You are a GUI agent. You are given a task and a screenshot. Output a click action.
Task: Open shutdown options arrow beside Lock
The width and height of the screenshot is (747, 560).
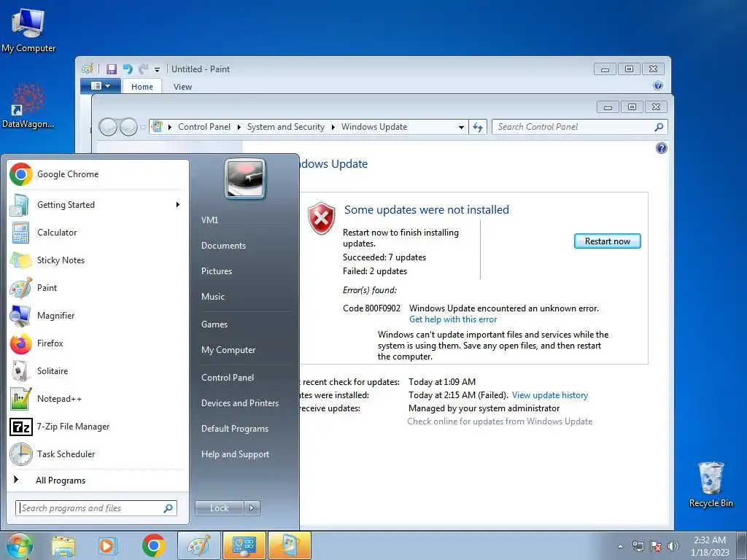point(252,508)
